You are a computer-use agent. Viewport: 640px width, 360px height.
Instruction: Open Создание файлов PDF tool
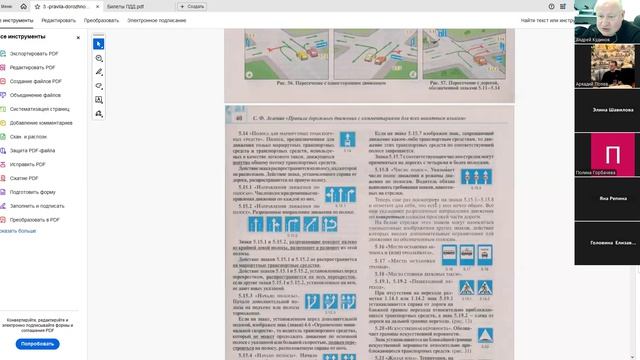tap(36, 81)
